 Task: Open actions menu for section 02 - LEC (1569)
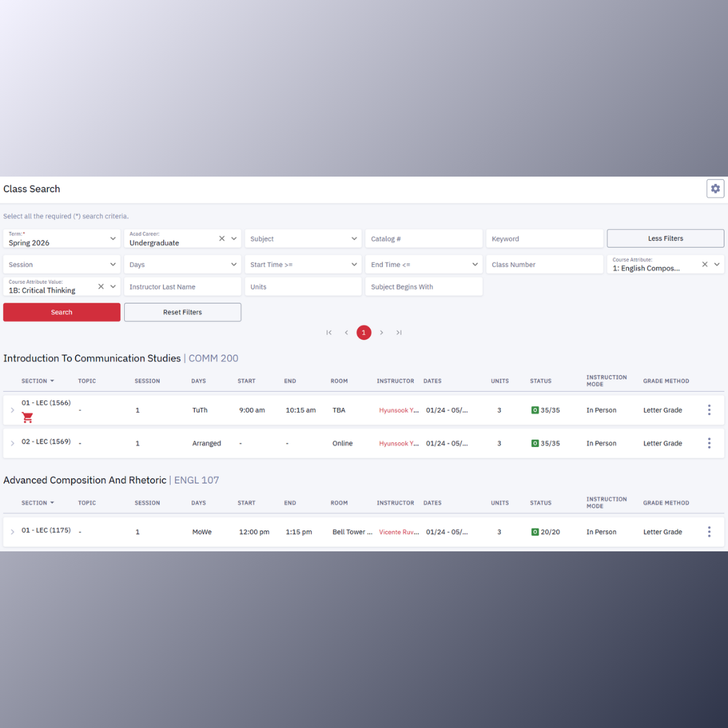[709, 443]
